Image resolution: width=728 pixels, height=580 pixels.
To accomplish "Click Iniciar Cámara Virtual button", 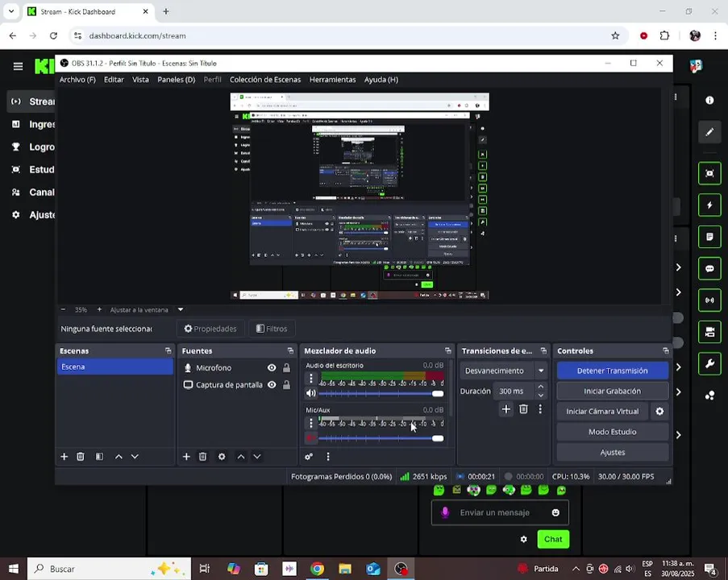I will coord(603,411).
